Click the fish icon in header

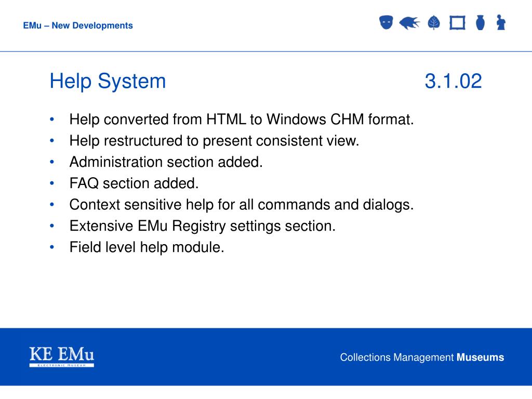click(x=409, y=23)
